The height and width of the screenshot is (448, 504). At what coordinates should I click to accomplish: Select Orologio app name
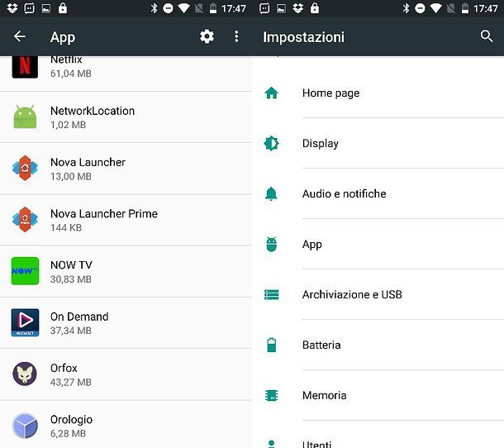point(71,420)
